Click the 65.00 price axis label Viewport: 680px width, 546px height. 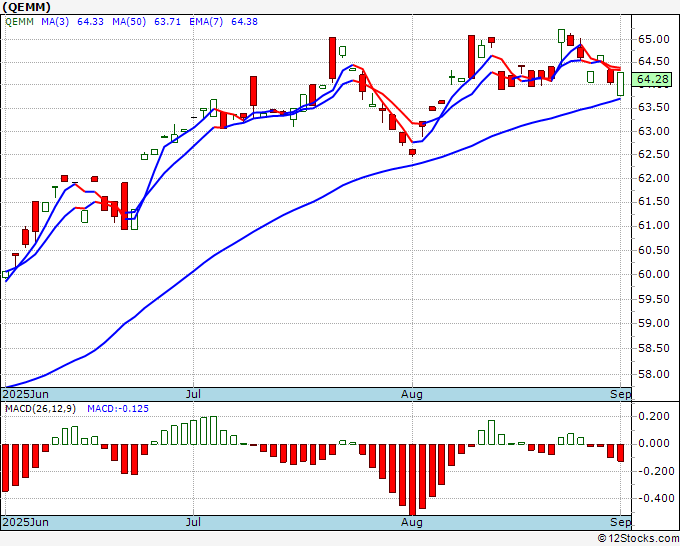654,39
